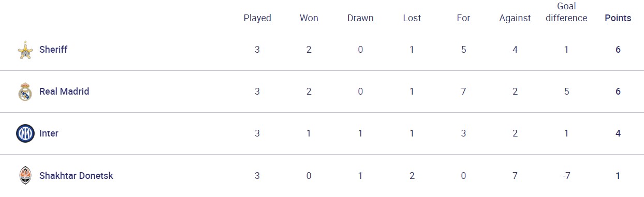Select the Points column header
The image size is (644, 197).
pyautogui.click(x=618, y=18)
